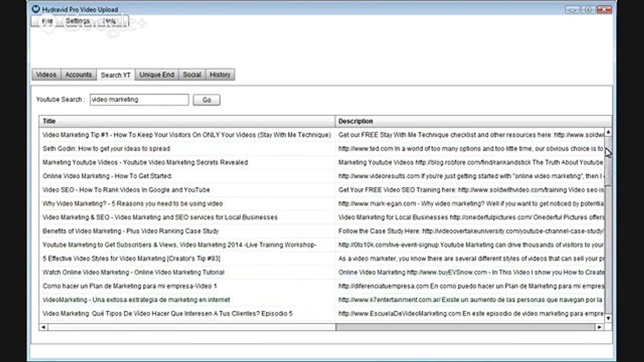Click the Hydravid Pro app icon in title bar
644x362 pixels.
click(x=35, y=9)
